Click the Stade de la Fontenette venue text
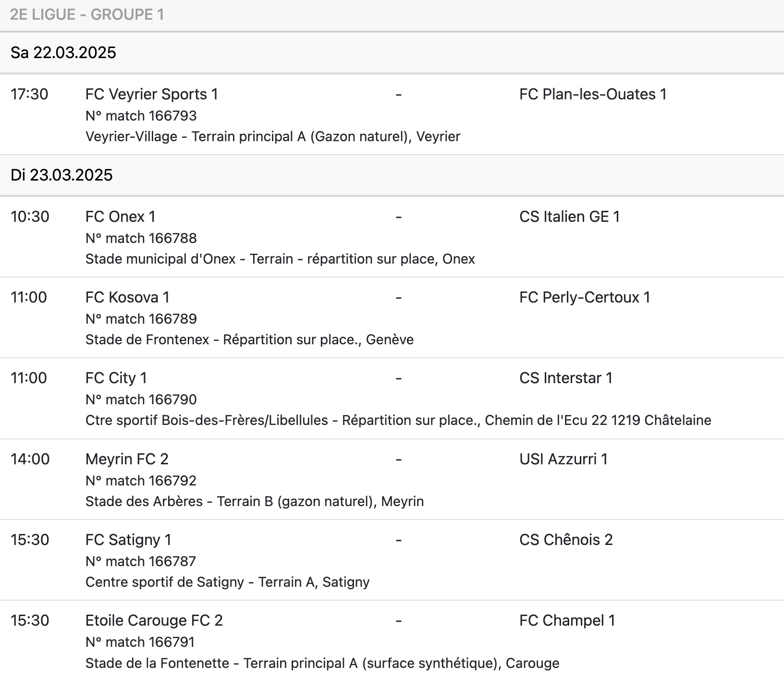The height and width of the screenshot is (678, 784). pos(322,663)
